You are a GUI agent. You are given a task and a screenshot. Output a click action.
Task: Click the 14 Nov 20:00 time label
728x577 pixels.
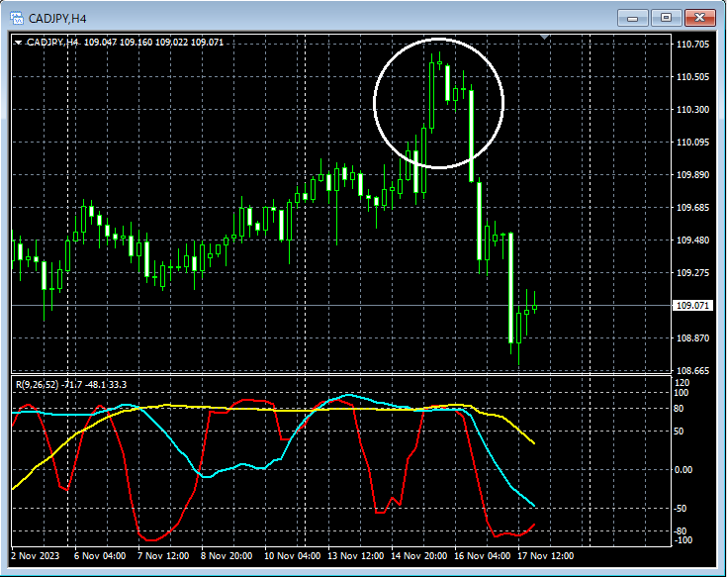pos(418,555)
